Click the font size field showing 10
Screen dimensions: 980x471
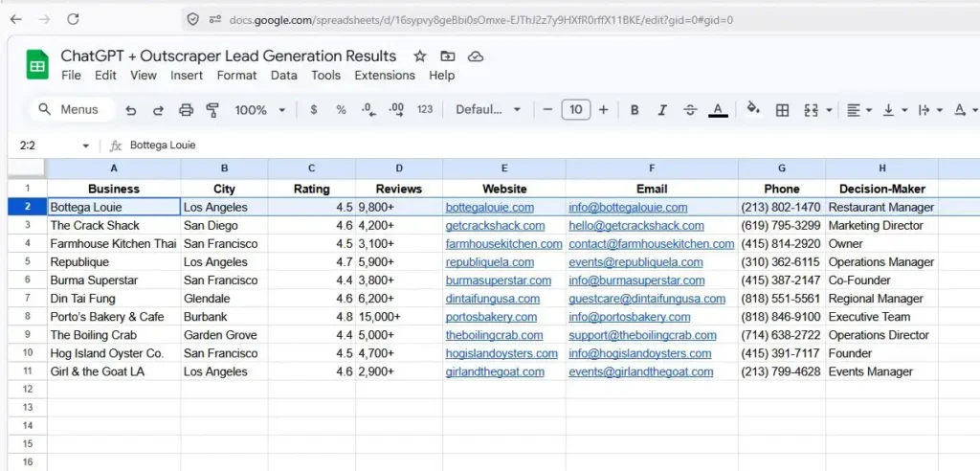coord(576,110)
